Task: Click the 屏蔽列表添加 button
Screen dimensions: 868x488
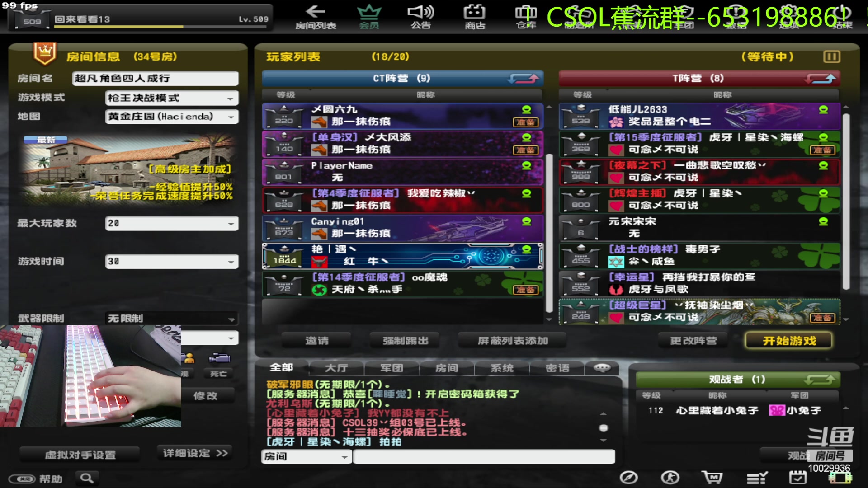Action: point(513,341)
